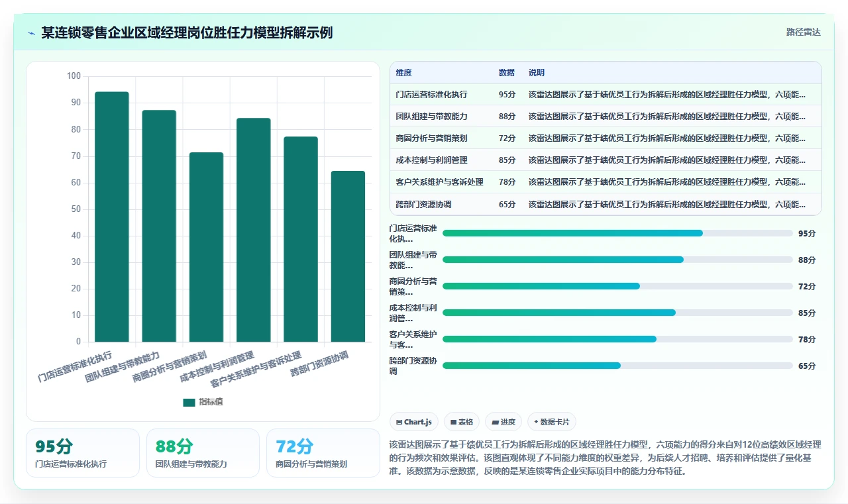Click x-axis label 门店运营标准化执行

coord(75,368)
